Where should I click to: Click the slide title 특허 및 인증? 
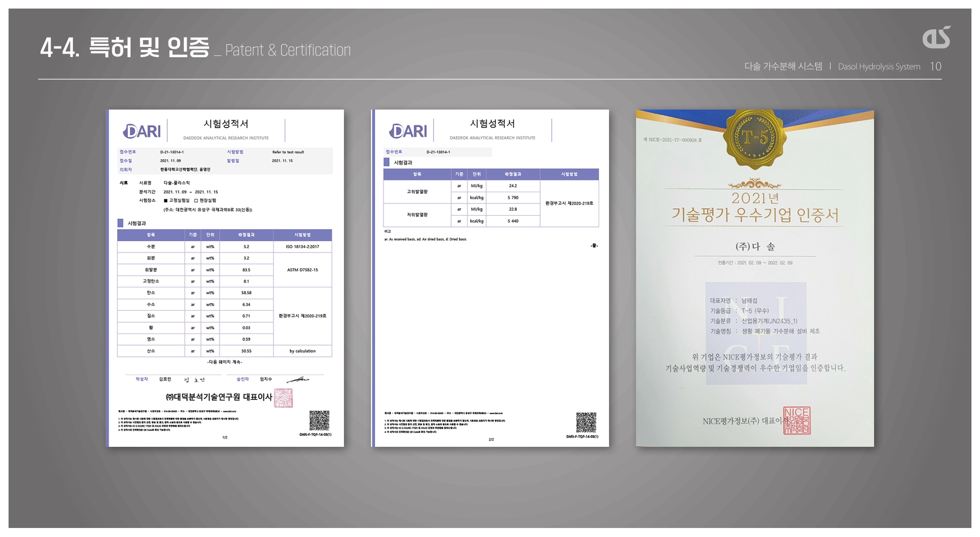coord(149,48)
